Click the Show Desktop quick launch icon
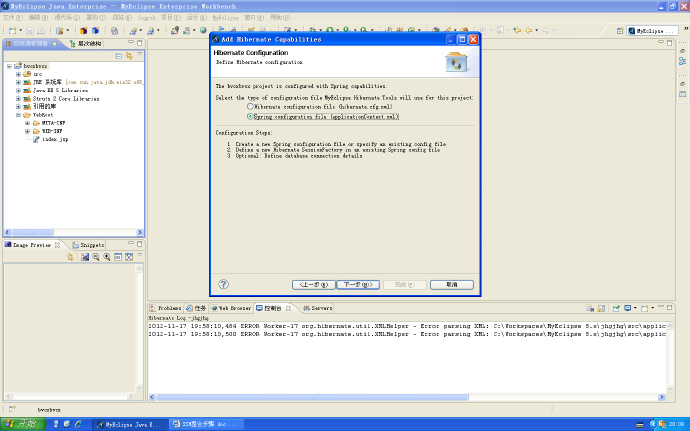This screenshot has height=431, width=690. click(67, 424)
